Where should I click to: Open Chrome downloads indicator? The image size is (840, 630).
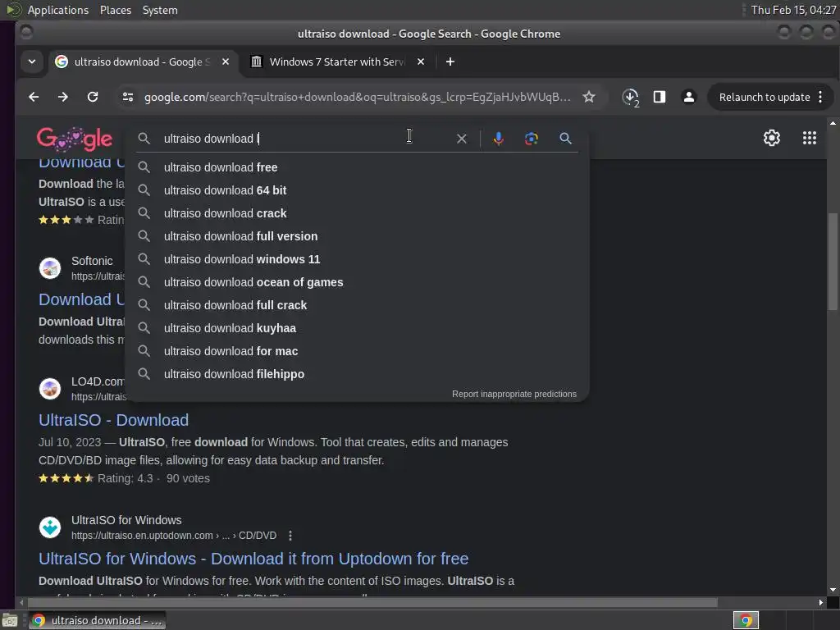pyautogui.click(x=631, y=98)
